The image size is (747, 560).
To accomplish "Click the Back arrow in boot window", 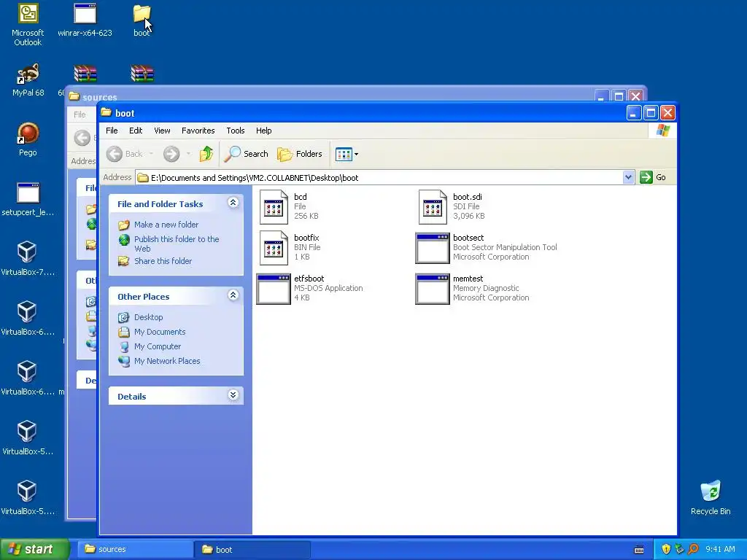I will tap(115, 154).
